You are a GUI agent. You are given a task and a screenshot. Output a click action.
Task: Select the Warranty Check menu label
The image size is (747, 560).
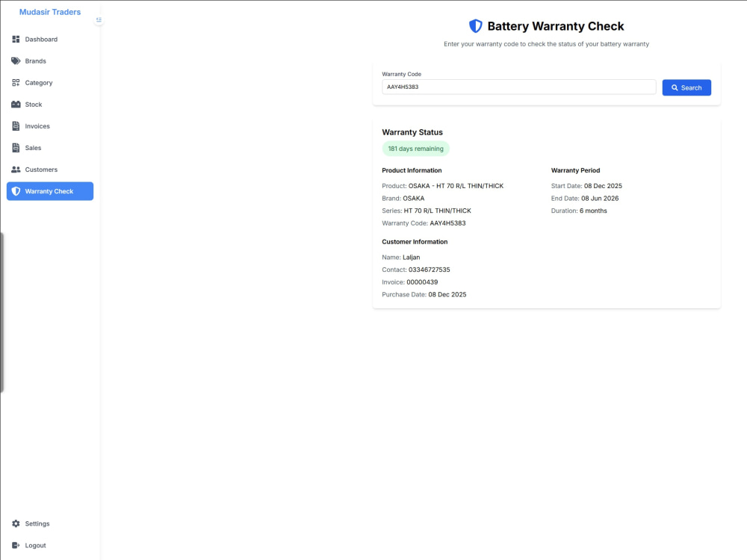click(x=49, y=191)
